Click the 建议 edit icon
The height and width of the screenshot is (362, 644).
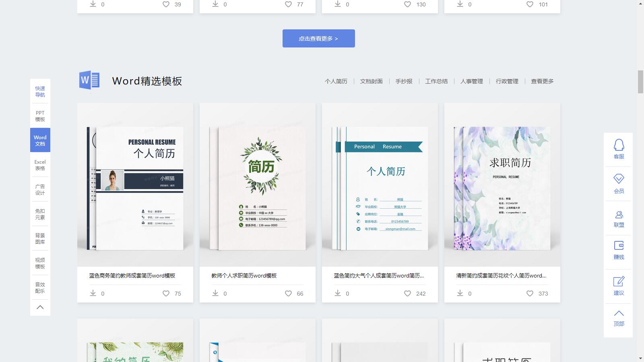click(619, 282)
